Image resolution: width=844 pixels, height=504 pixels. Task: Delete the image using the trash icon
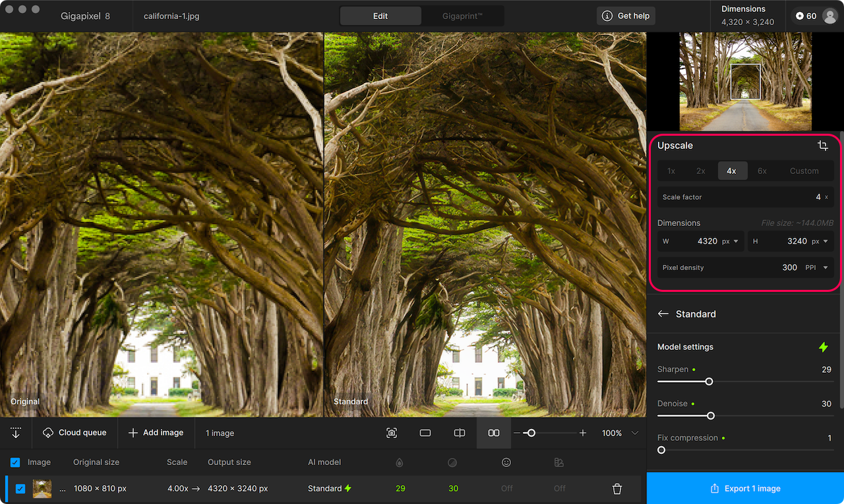coord(617,489)
